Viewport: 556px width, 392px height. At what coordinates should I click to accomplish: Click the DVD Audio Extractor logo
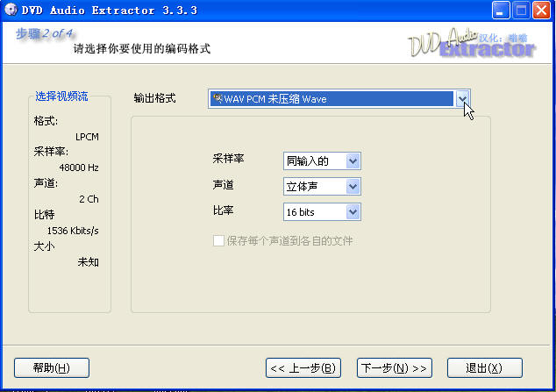[x=472, y=43]
